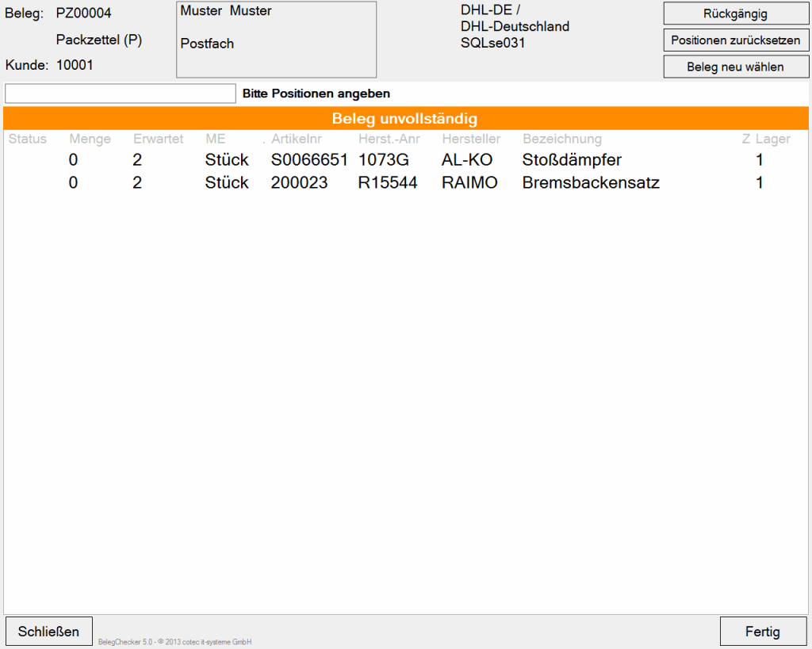Sort by Status column header
Image resolution: width=812 pixels, height=649 pixels.
(28, 139)
